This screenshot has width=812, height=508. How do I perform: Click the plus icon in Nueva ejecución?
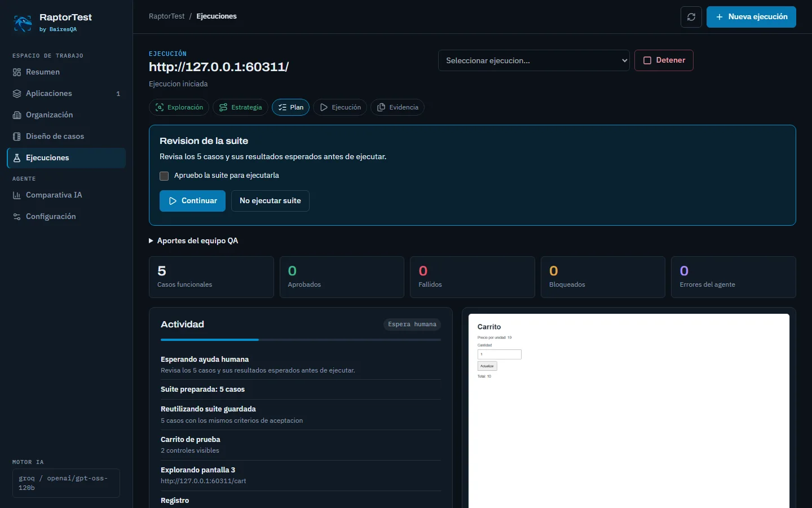[720, 17]
